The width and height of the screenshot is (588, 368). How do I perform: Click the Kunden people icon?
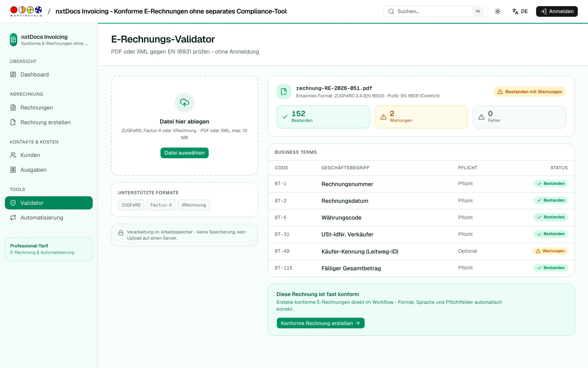pos(13,155)
